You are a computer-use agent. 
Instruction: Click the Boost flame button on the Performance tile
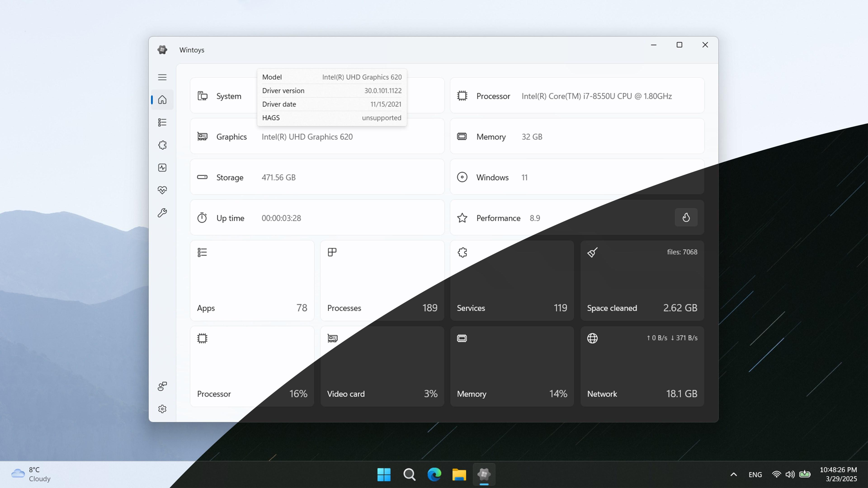point(686,218)
